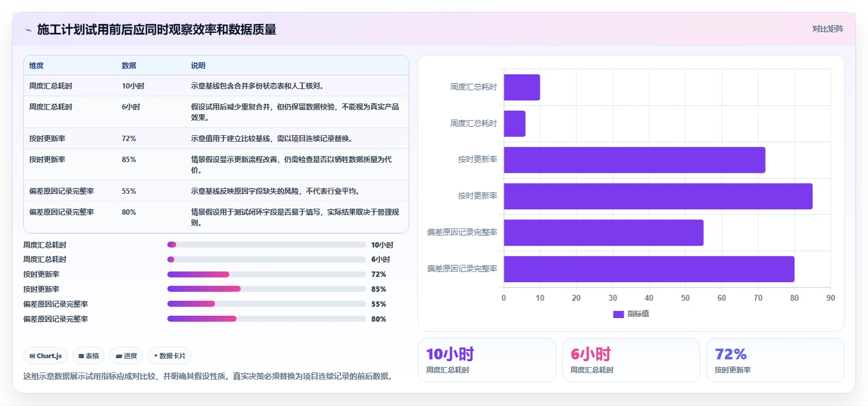This screenshot has width=868, height=406.
Task: Click the bottom chart bar reaching 80
Action: pyautogui.click(x=649, y=269)
